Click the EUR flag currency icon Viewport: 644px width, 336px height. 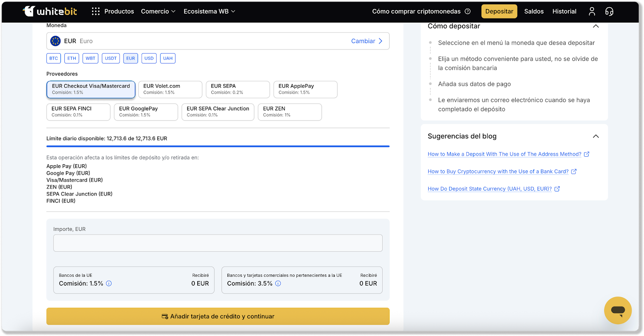click(56, 41)
